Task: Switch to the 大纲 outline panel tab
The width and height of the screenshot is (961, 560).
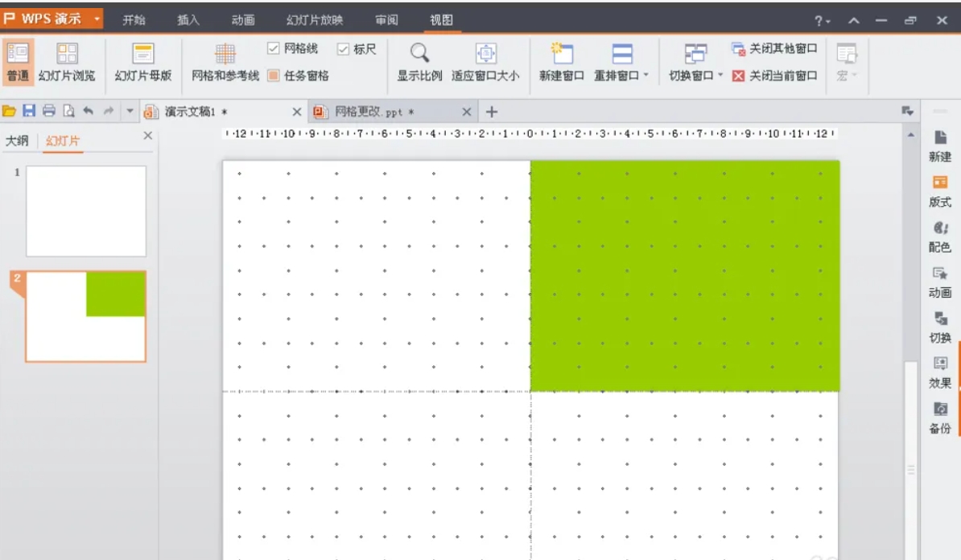Action: pos(18,139)
